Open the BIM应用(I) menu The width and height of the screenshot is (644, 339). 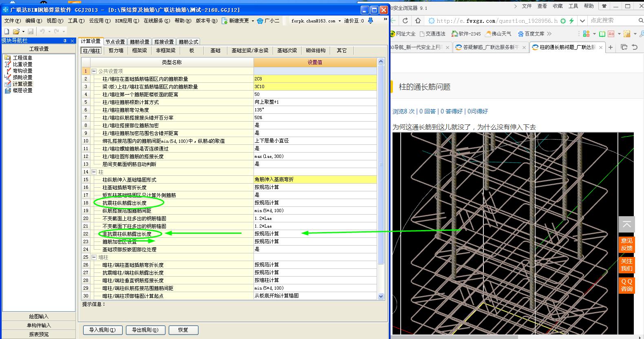127,21
